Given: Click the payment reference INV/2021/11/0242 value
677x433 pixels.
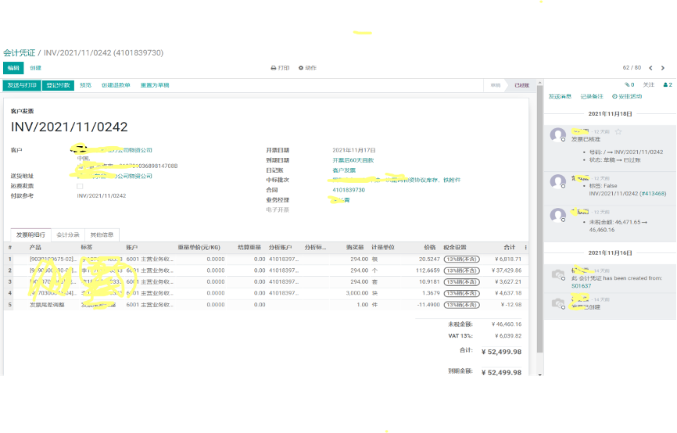Looking at the screenshot, I should pyautogui.click(x=101, y=196).
